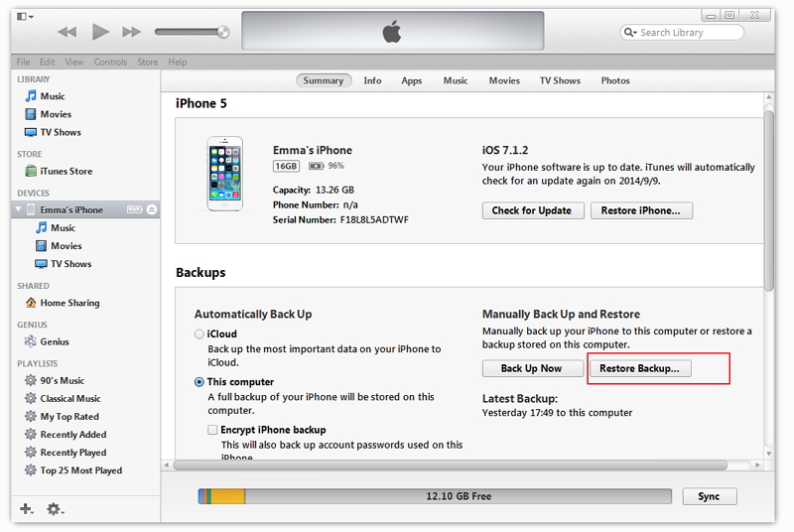The height and width of the screenshot is (532, 794).
Task: Click the fast-forward next track button
Action: (x=132, y=33)
